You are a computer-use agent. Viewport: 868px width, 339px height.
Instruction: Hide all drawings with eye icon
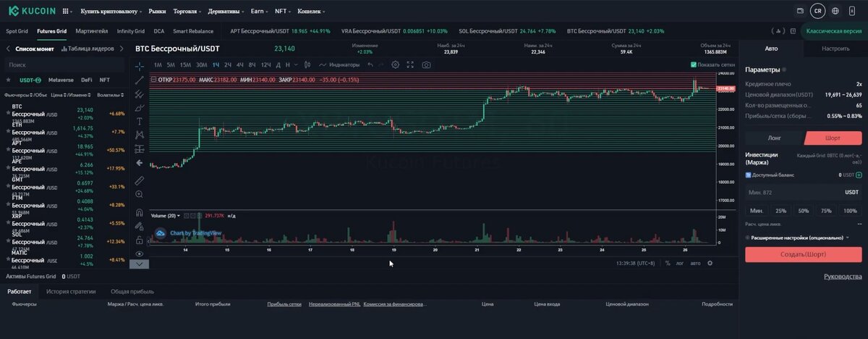(140, 254)
